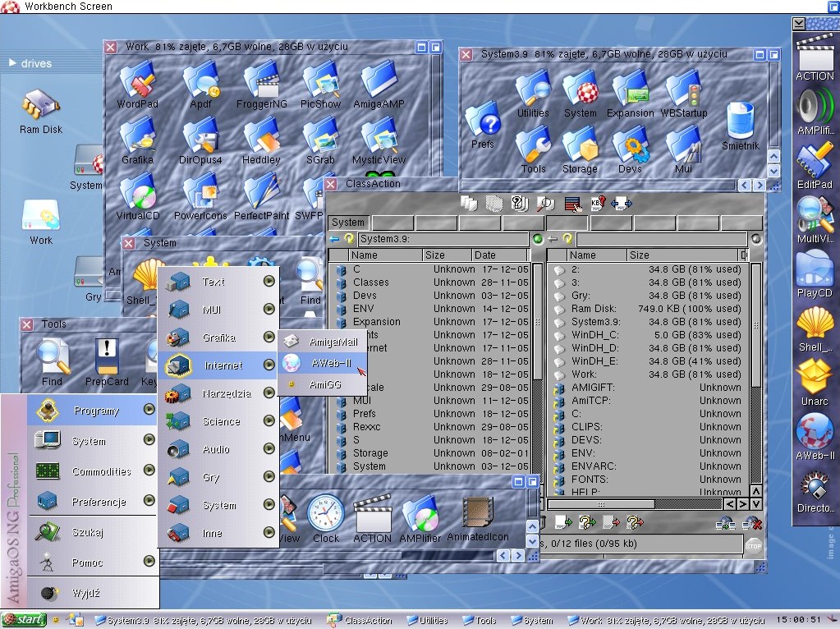Screen dimensions: 840x629
Task: Open DirOpus4 drawer in Work window
Action: [200, 141]
